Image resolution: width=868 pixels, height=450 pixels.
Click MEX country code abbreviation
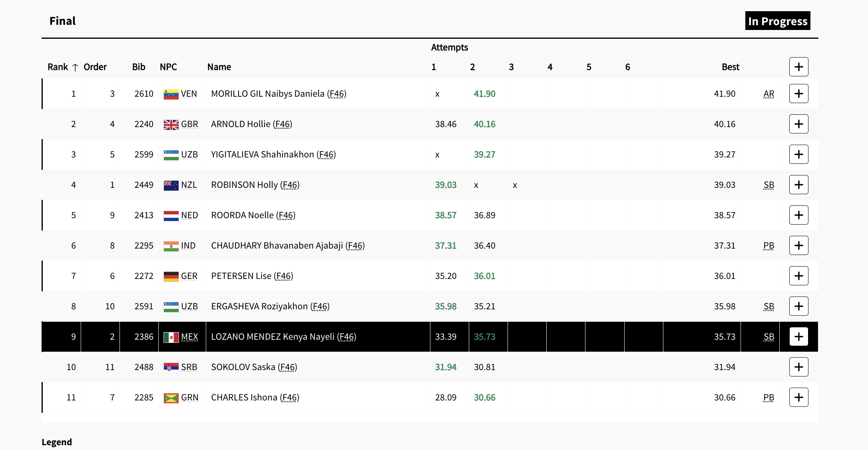coord(189,337)
